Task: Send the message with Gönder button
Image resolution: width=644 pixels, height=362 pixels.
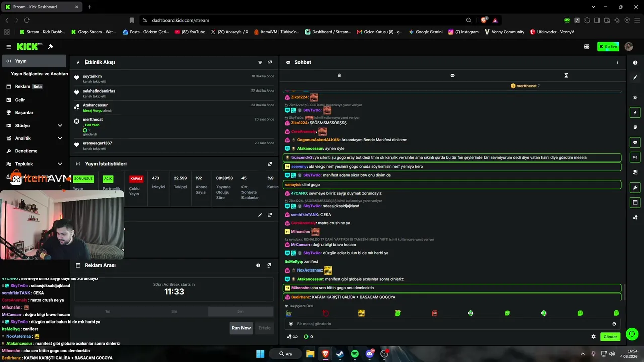Action: (x=610, y=337)
